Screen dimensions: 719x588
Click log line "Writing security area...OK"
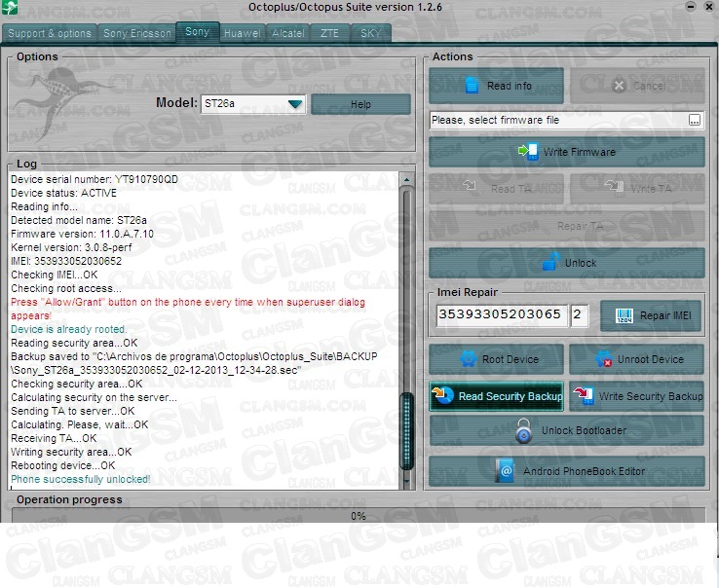[71, 452]
